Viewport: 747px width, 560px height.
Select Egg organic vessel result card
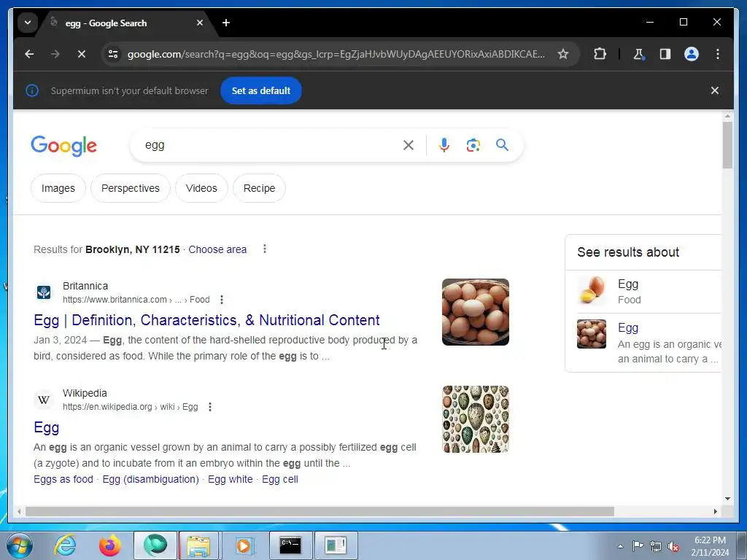(x=643, y=342)
